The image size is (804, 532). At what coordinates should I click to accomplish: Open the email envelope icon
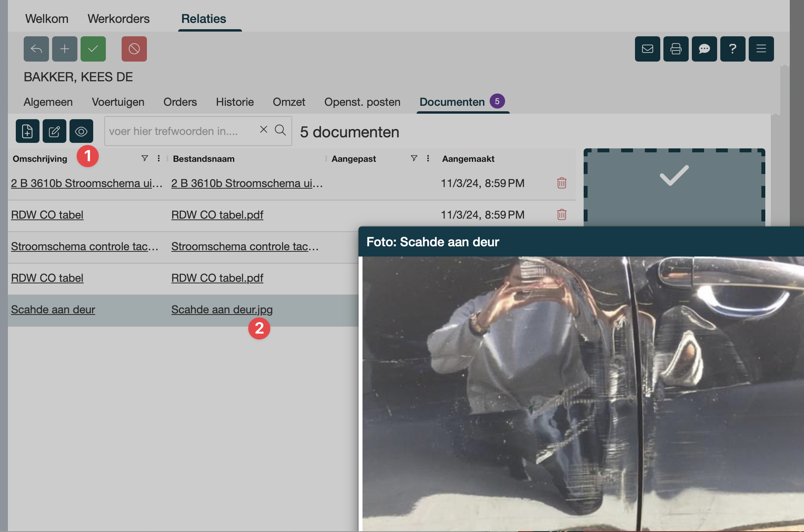647,49
